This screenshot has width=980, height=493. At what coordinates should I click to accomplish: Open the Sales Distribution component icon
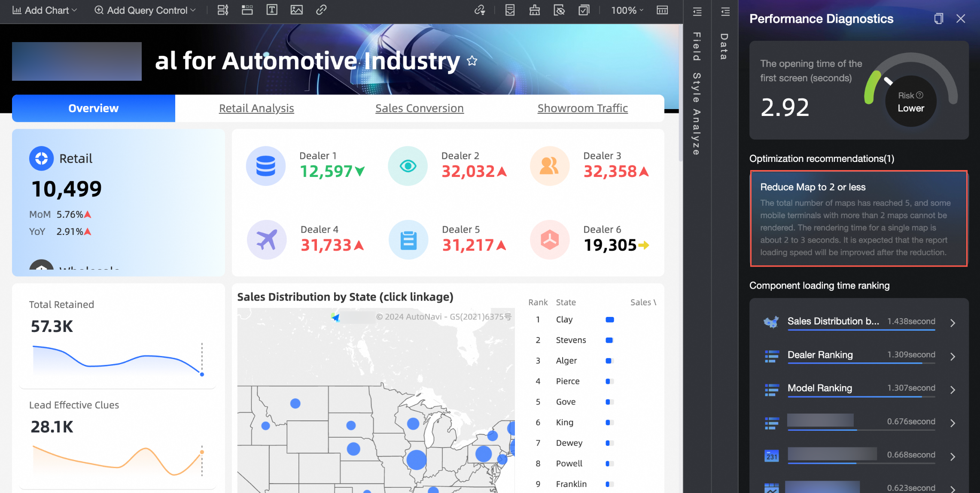click(x=771, y=322)
